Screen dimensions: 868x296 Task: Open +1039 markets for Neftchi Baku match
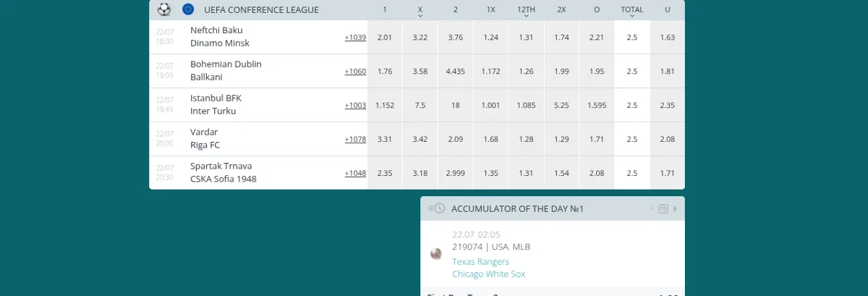click(x=355, y=37)
